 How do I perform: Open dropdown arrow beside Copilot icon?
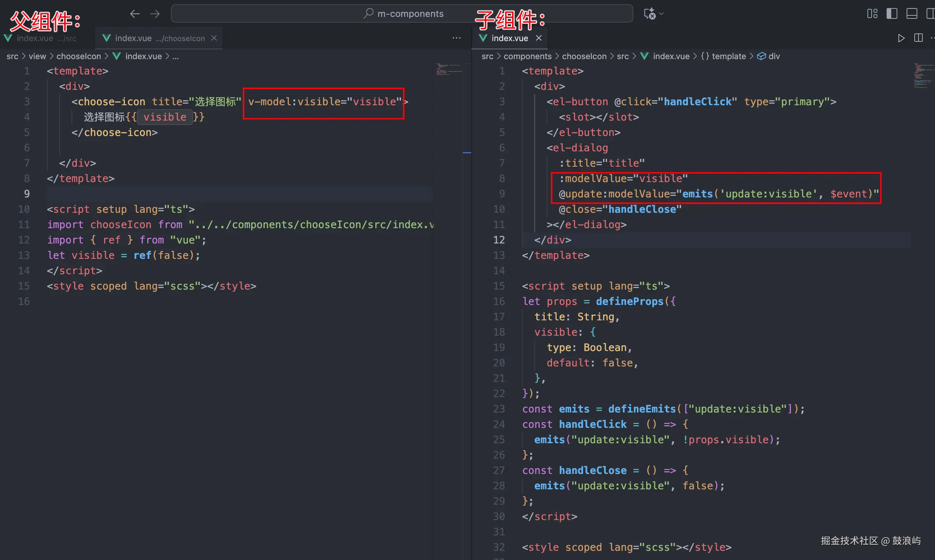[x=661, y=14]
